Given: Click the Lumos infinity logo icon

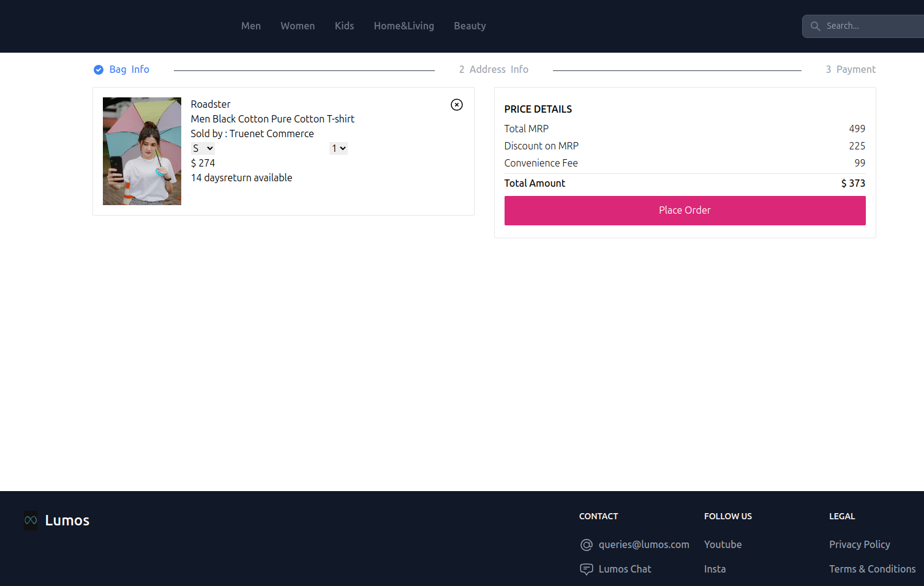Looking at the screenshot, I should (31, 520).
